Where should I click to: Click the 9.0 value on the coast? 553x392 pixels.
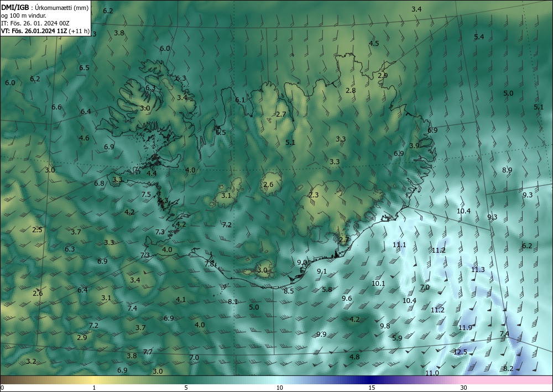302,262
